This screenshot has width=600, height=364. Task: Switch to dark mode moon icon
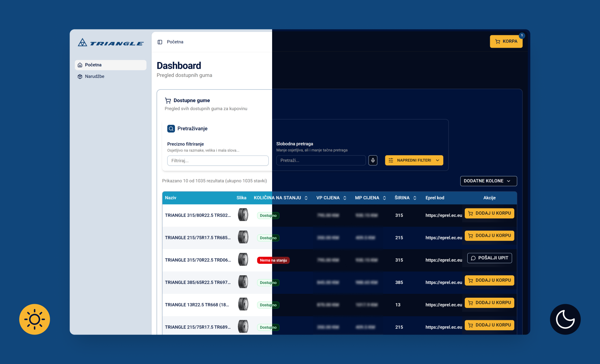point(565,319)
